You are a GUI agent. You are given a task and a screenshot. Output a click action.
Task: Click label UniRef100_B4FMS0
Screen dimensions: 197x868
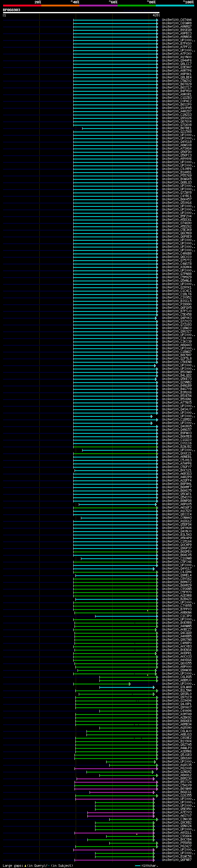pos(177,91)
